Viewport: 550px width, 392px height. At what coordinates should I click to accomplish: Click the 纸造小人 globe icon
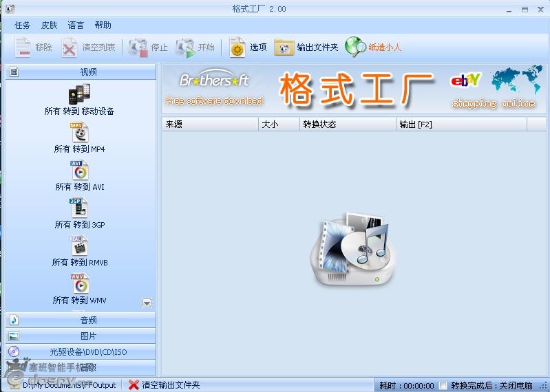355,47
